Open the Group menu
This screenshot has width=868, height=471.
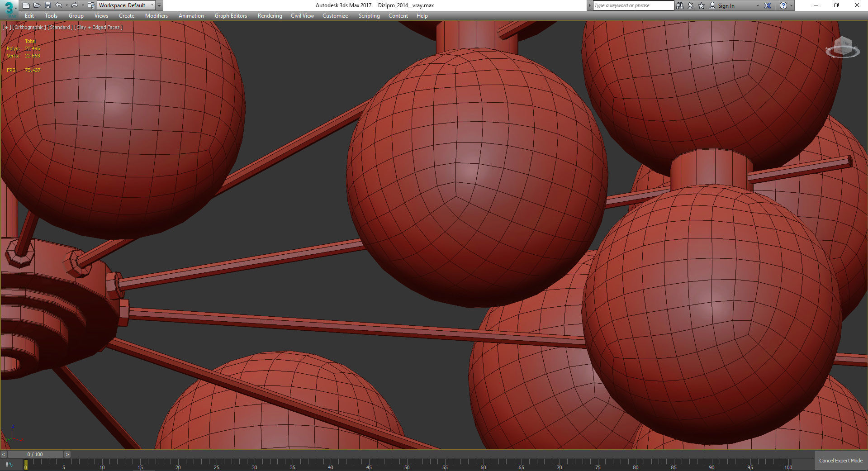(76, 16)
